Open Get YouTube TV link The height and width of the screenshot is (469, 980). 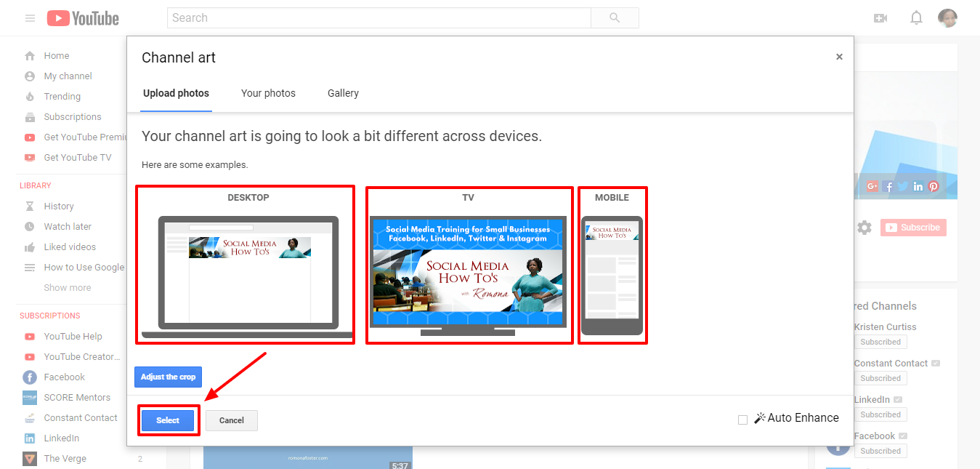tap(78, 158)
